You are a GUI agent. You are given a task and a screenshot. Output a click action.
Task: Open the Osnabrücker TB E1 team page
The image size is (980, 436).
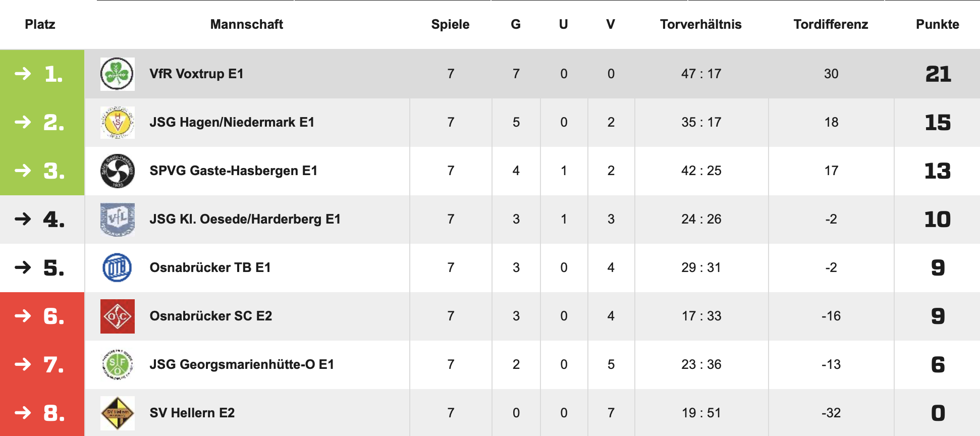pos(210,267)
